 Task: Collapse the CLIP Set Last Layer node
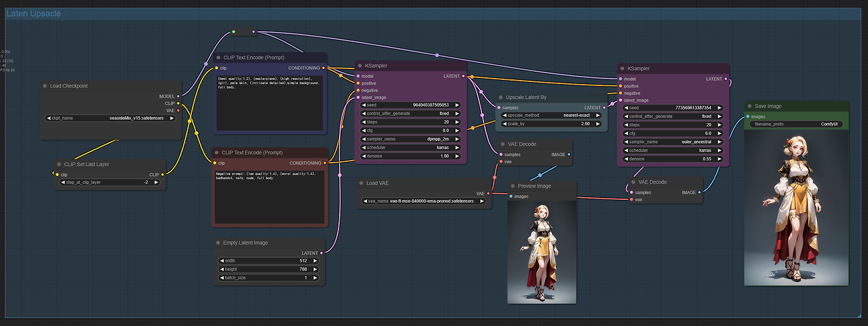[x=59, y=164]
